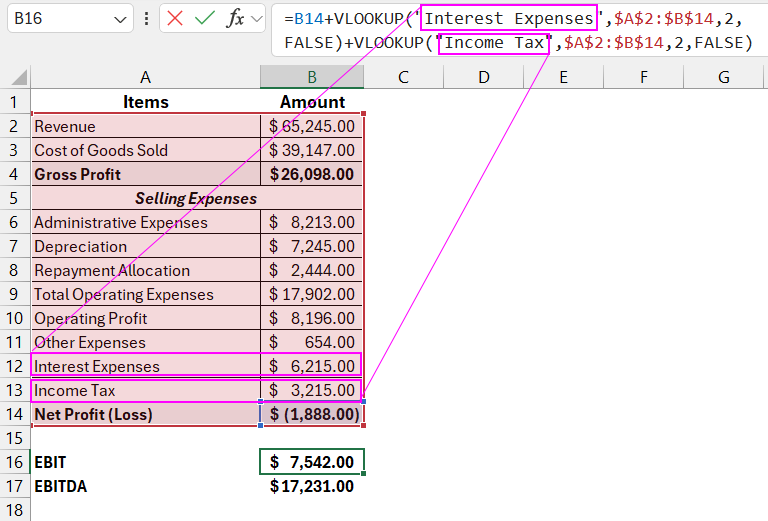Expand the Name Box dropdown arrow
768x521 pixels.
pos(120,19)
